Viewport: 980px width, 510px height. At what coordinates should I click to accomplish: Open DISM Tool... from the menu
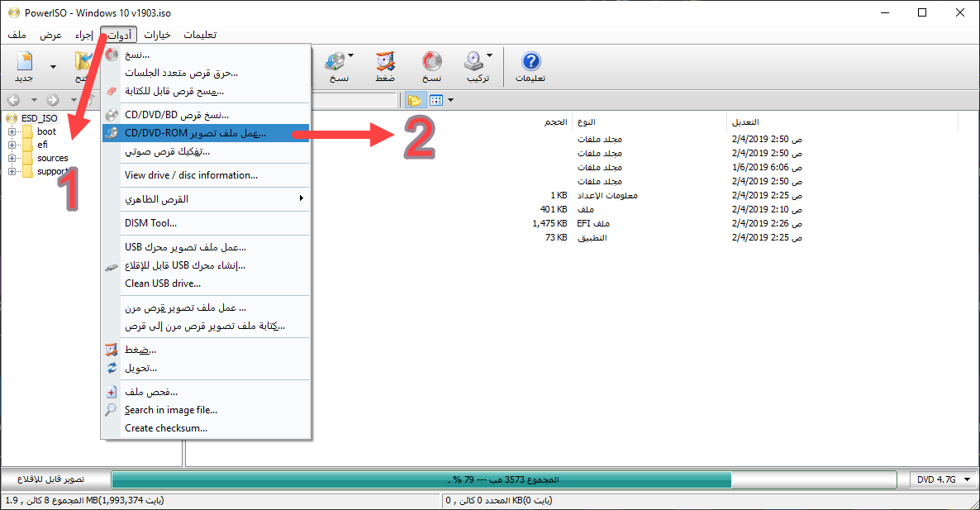point(207,223)
